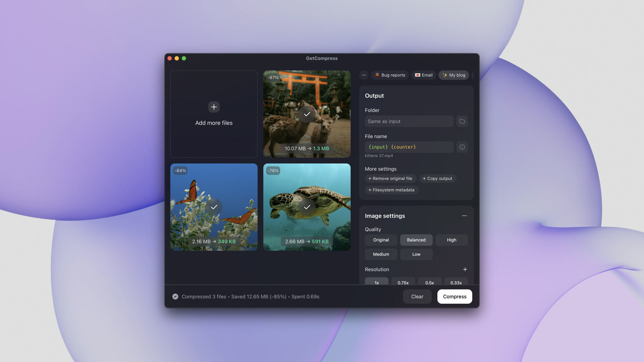
Task: Click the checkmark on the deer image
Action: coord(307,114)
